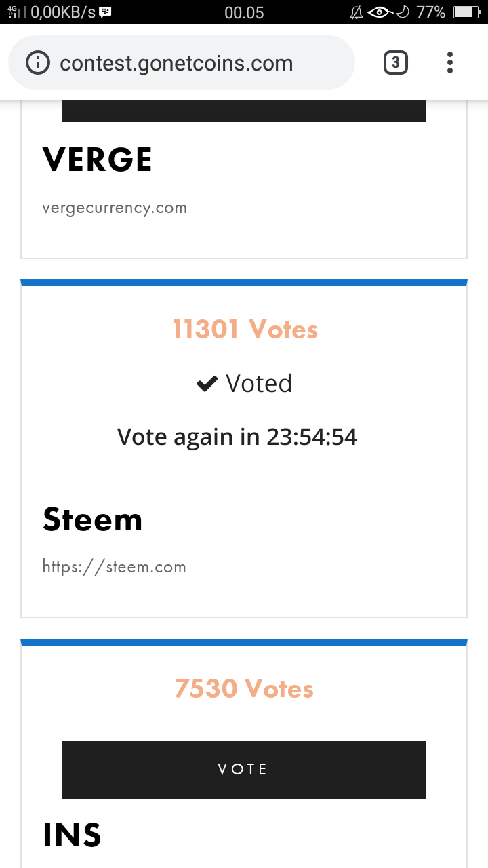Screen dimensions: 488x868
Task: Open the vergecurrency.com link
Action: tap(115, 208)
